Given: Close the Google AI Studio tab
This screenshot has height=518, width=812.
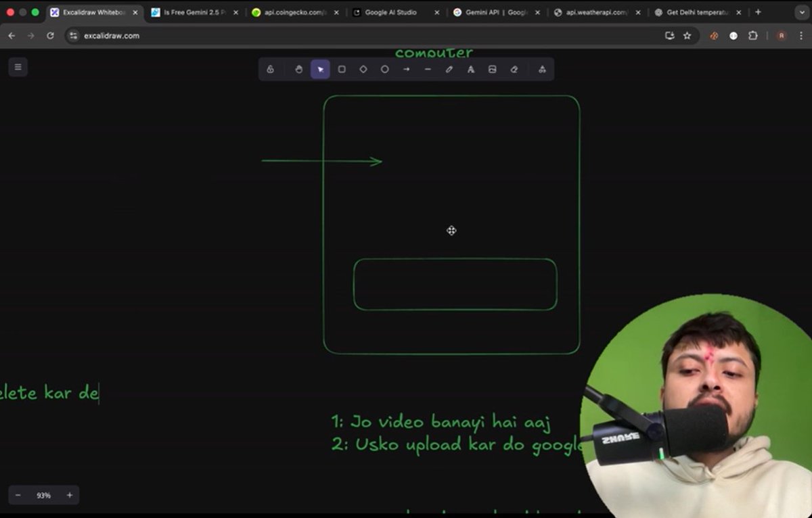Looking at the screenshot, I should (x=437, y=12).
